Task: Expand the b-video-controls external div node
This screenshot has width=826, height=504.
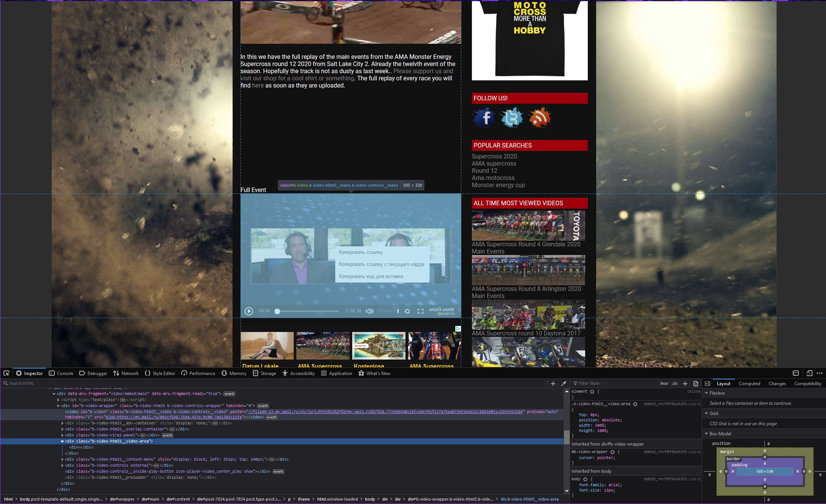Action: (x=63, y=466)
